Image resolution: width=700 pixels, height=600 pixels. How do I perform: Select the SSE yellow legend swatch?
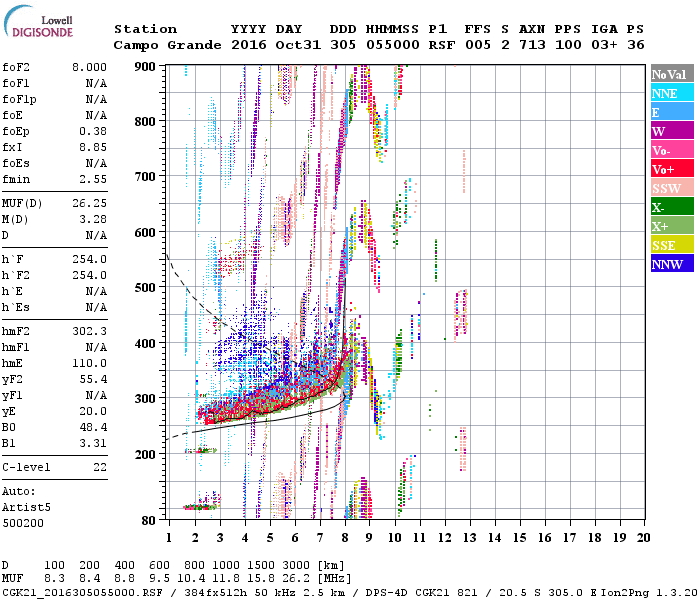(x=672, y=245)
